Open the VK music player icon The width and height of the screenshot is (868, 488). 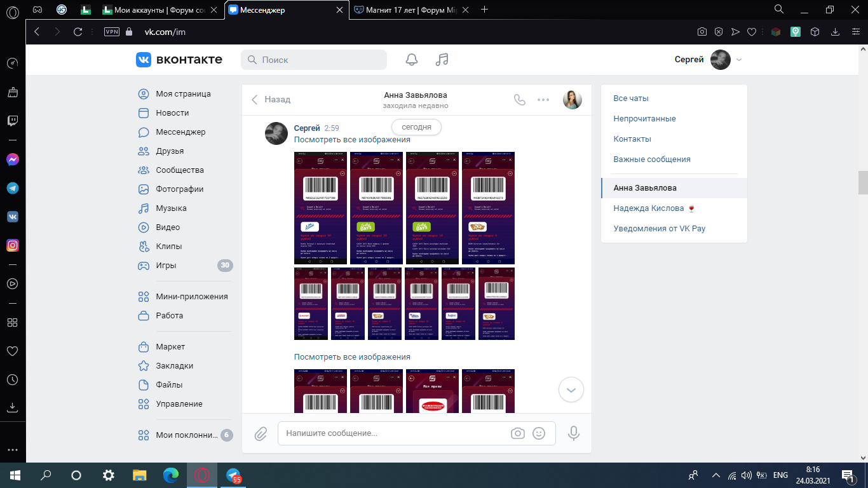[442, 60]
